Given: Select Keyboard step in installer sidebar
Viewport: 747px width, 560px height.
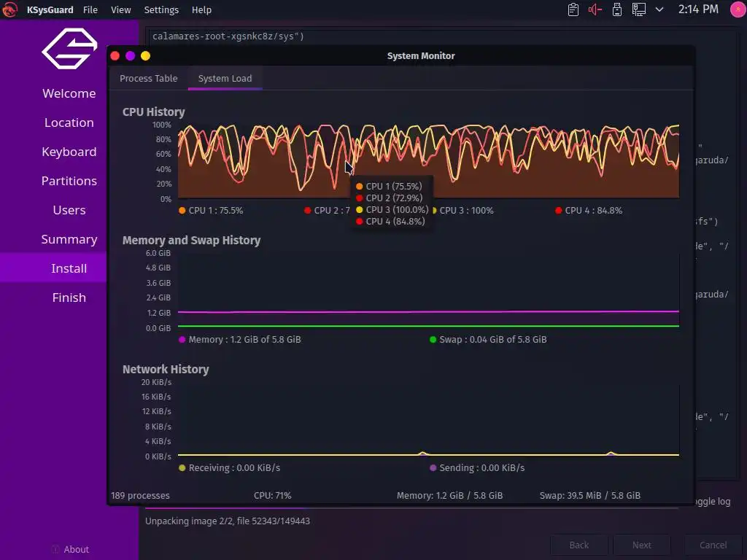Looking at the screenshot, I should point(69,152).
